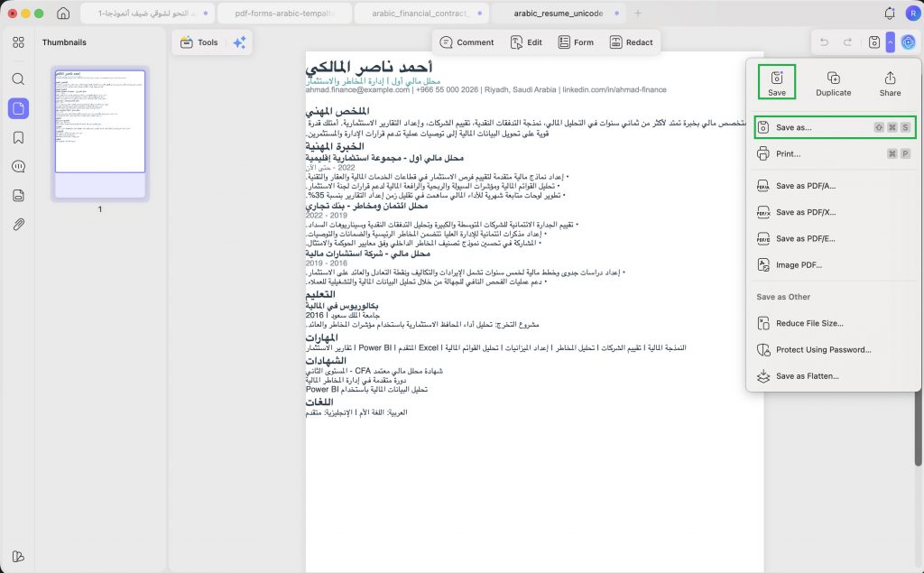Click the Save icon in the panel

point(777,82)
